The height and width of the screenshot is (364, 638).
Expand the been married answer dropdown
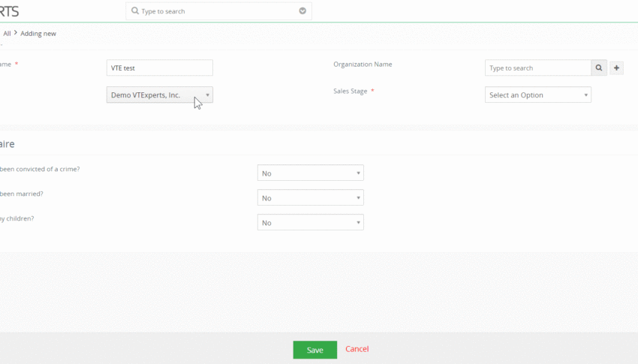coord(311,197)
